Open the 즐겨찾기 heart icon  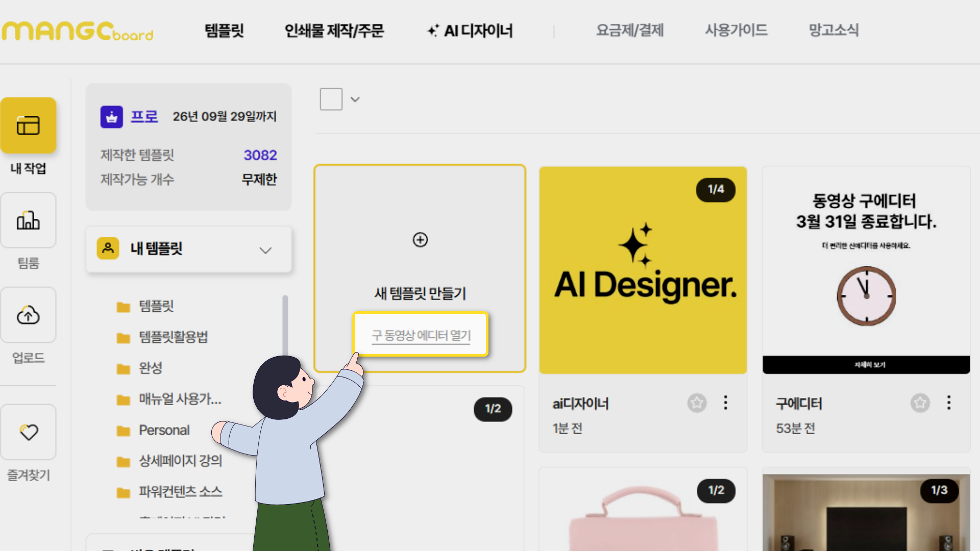28,432
